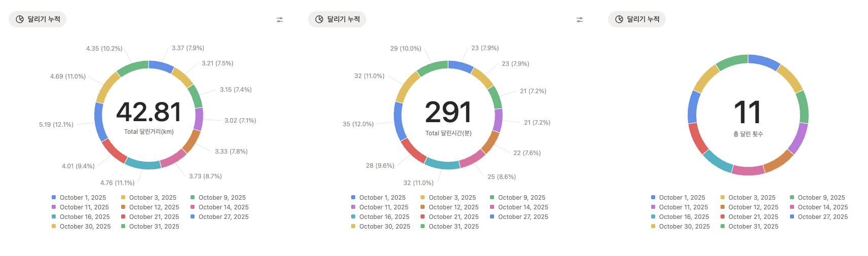
Task: Click the number 11 in the run count donut
Action: pyautogui.click(x=747, y=112)
